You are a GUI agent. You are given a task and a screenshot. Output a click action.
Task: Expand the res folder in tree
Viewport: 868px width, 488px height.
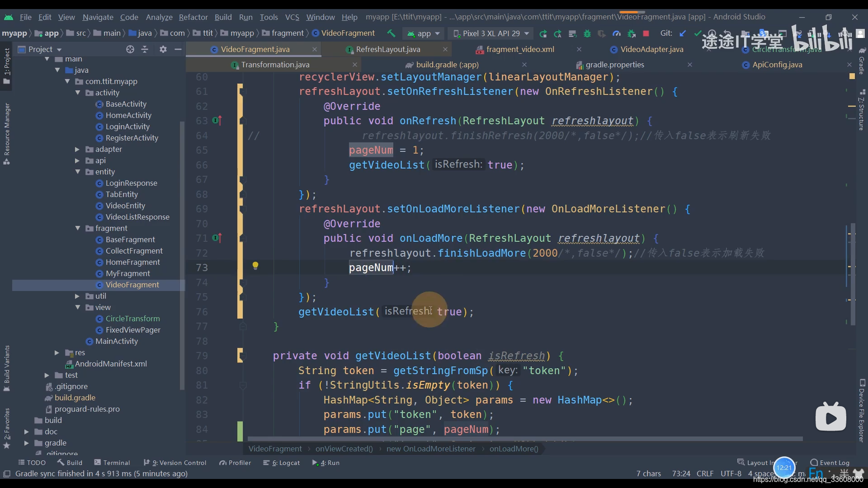tap(57, 352)
